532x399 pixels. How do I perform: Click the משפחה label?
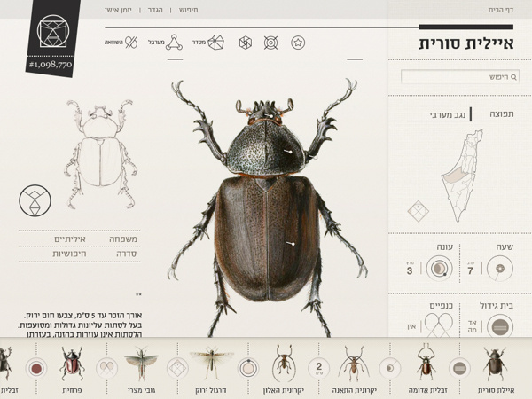click(x=123, y=239)
